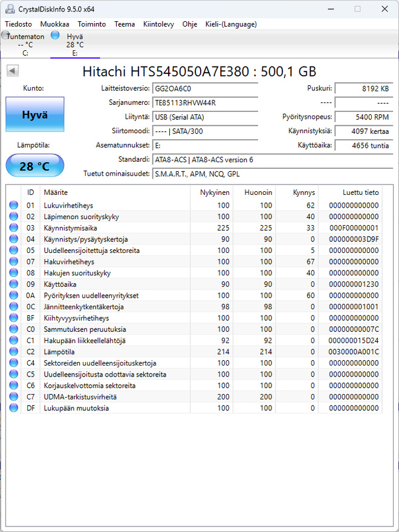Select the Uudelleensijoitettuja sektoreita row

(194, 251)
